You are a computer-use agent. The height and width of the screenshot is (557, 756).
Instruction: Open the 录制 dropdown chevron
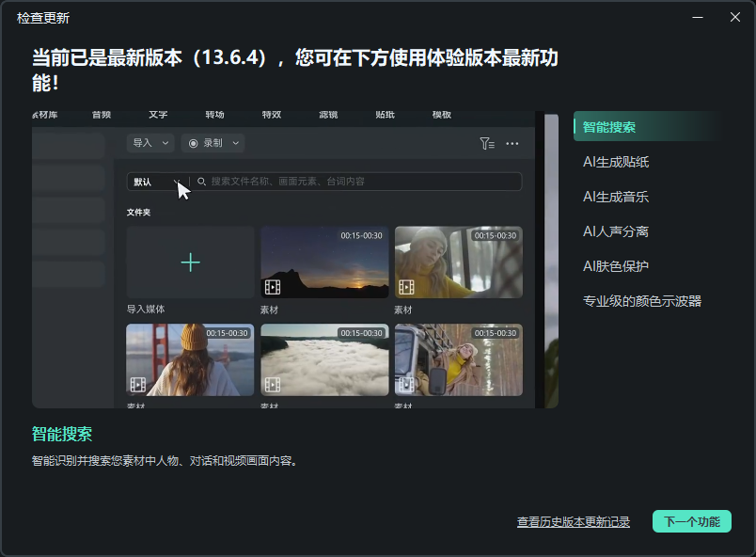(x=235, y=143)
